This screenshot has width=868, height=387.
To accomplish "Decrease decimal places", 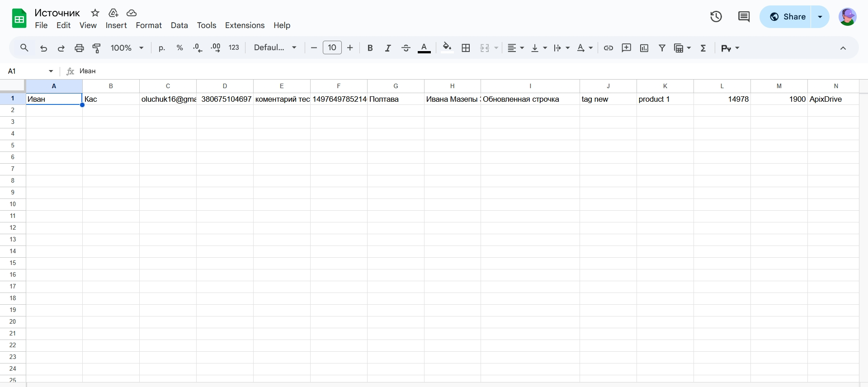I will click(198, 48).
